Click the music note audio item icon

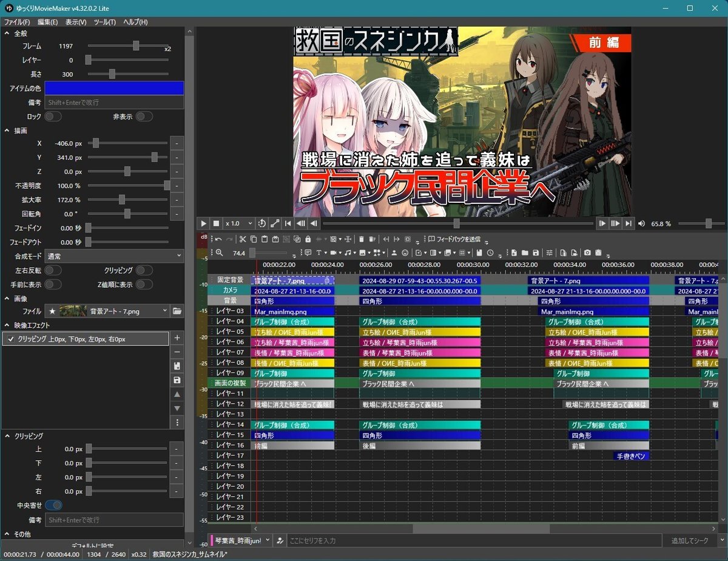348,253
